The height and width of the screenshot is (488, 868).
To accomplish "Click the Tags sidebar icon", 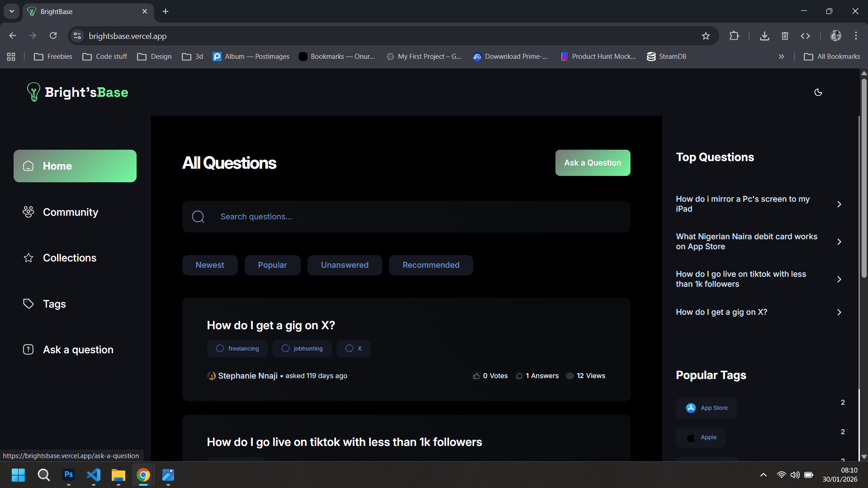I will [28, 304].
